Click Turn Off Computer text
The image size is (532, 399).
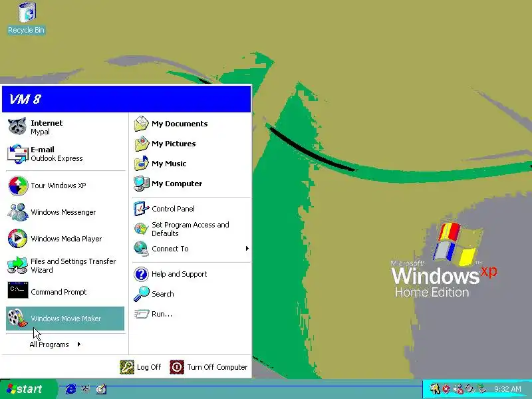pyautogui.click(x=217, y=367)
